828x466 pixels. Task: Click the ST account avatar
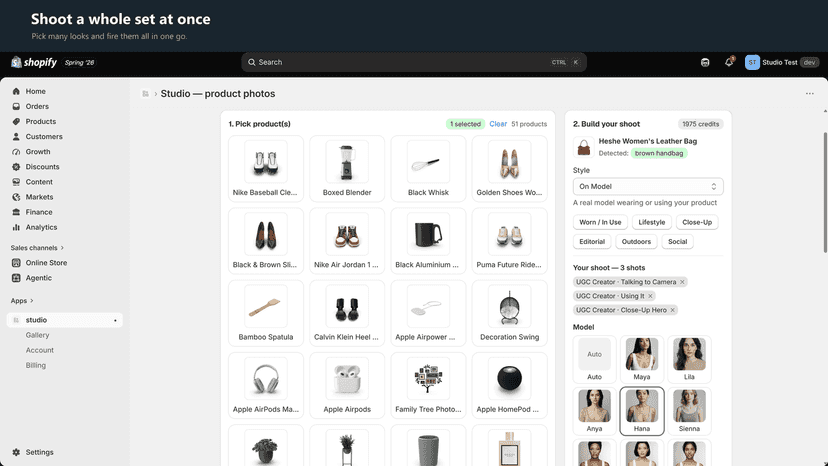pyautogui.click(x=752, y=62)
